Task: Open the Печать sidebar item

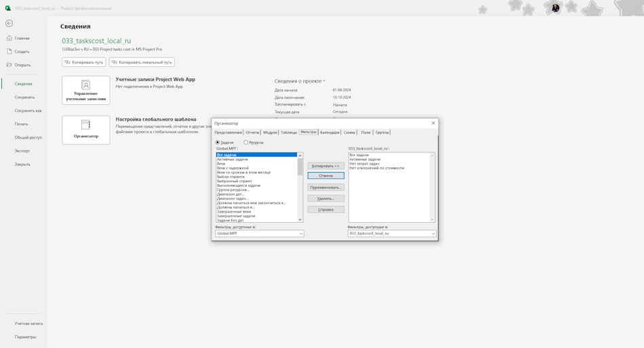Action: [x=22, y=124]
